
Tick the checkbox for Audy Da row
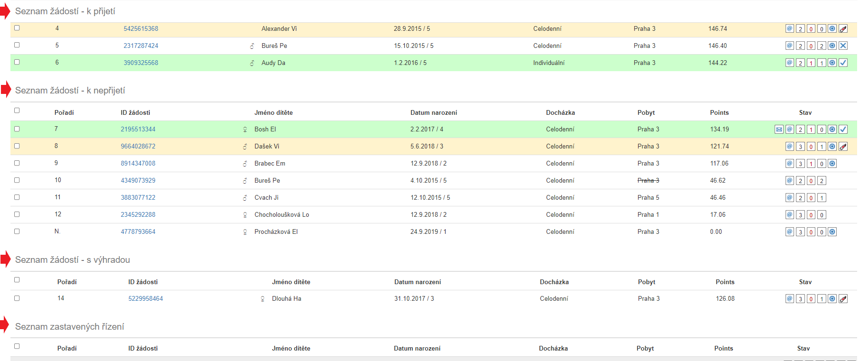pyautogui.click(x=17, y=62)
